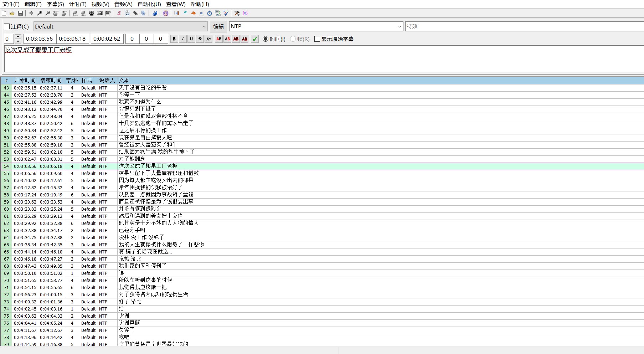Open the 计时(T) menu

tap(78, 4)
